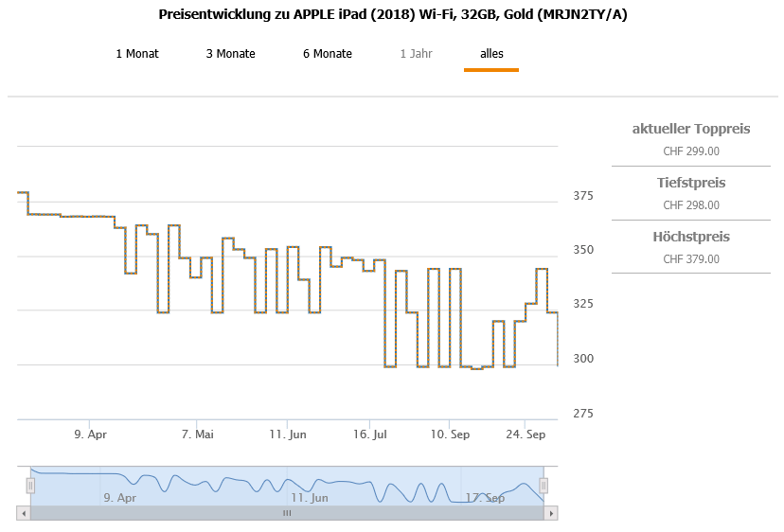Click the 7. Mai x-axis label
Screen dimensions: 784x532
coord(197,434)
